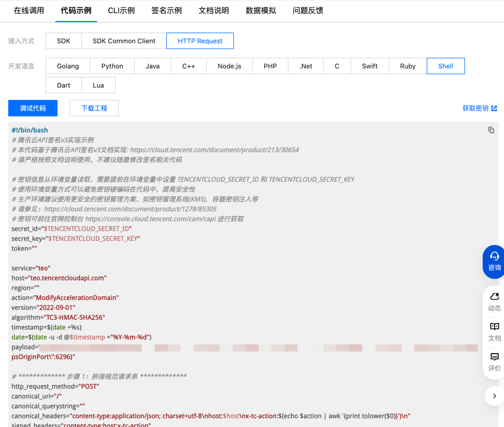Select Python as the development language
Image resolution: width=504 pixels, height=427 pixels.
[112, 66]
